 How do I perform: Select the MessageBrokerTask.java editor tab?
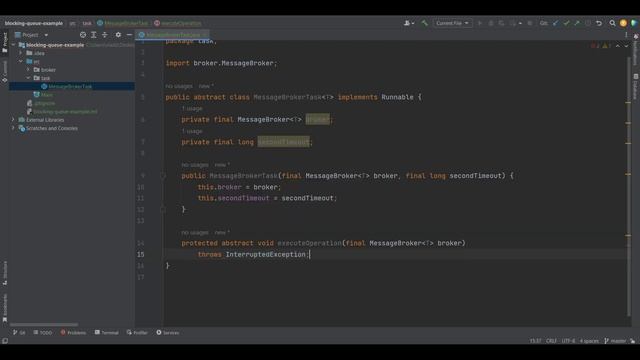(173, 35)
